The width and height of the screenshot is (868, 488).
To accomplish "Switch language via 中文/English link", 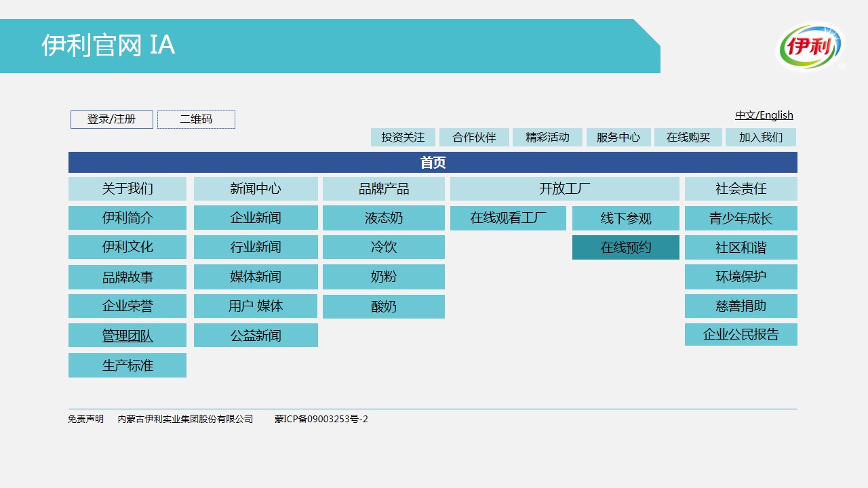I will coord(764,115).
